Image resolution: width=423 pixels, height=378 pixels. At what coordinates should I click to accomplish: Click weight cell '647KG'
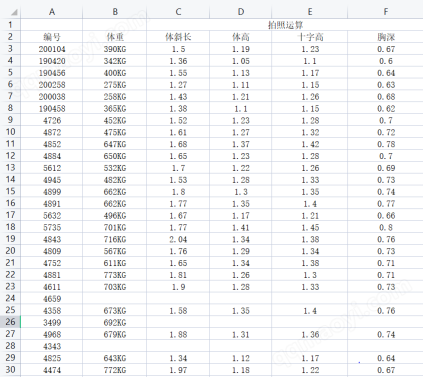coord(115,144)
